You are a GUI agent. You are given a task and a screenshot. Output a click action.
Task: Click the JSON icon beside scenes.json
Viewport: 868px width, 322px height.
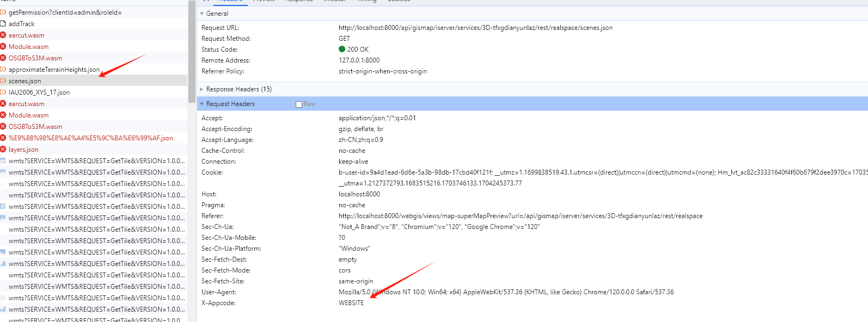pyautogui.click(x=3, y=81)
